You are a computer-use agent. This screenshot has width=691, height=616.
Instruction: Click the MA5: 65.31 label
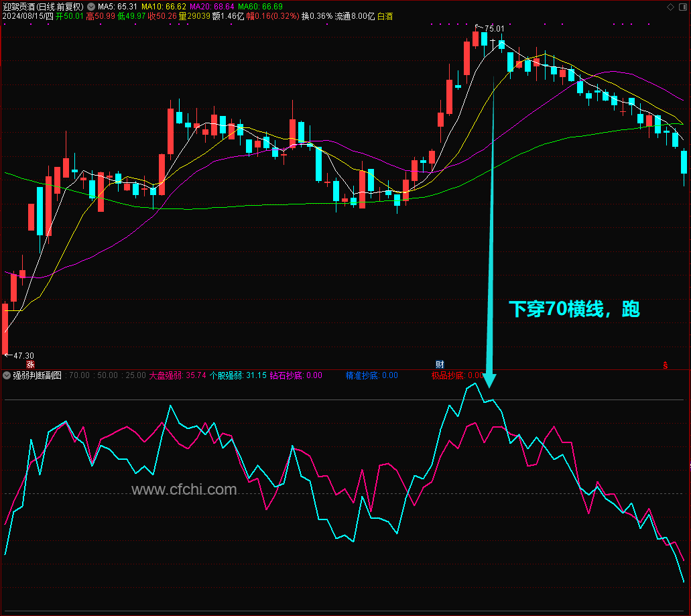(117, 7)
